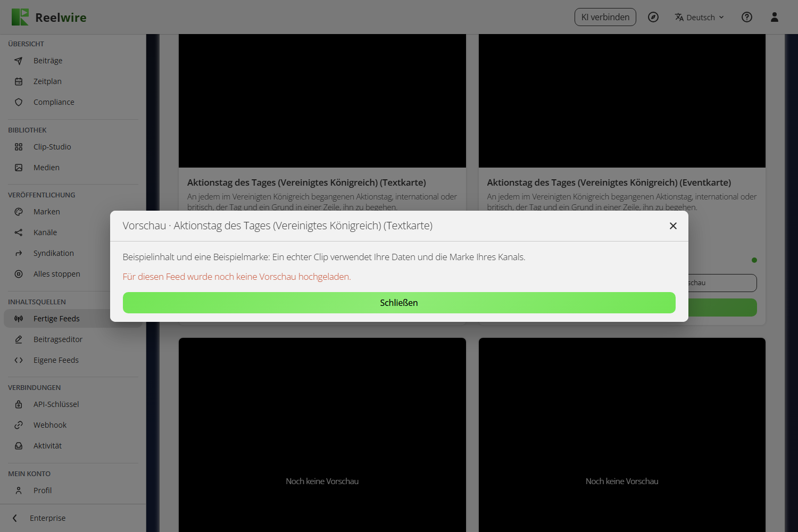Click the Marken palette icon
The height and width of the screenshot is (532, 798).
pyautogui.click(x=19, y=212)
